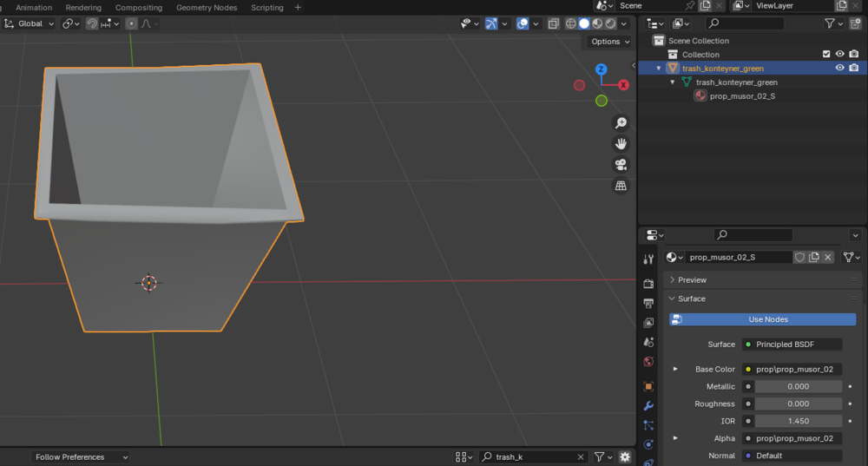
Task: Click the zoom magnifier icon in viewport
Action: [621, 123]
